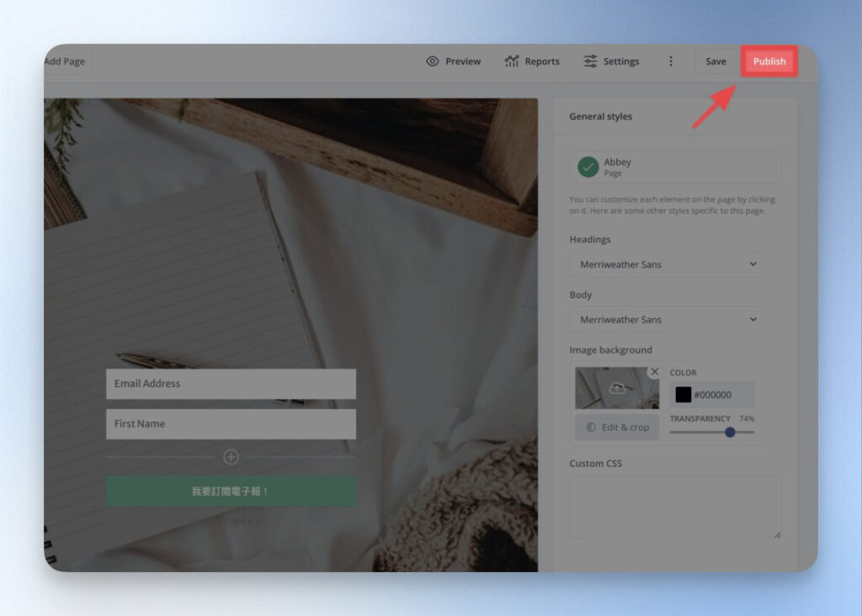Click the Reports chart icon
The height and width of the screenshot is (616, 862).
pos(512,61)
